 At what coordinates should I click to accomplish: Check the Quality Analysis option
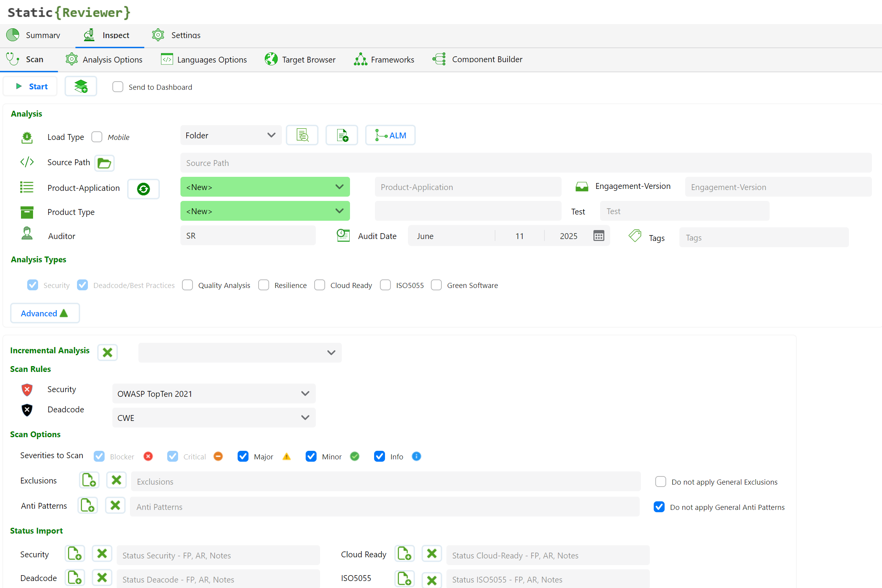pos(187,285)
